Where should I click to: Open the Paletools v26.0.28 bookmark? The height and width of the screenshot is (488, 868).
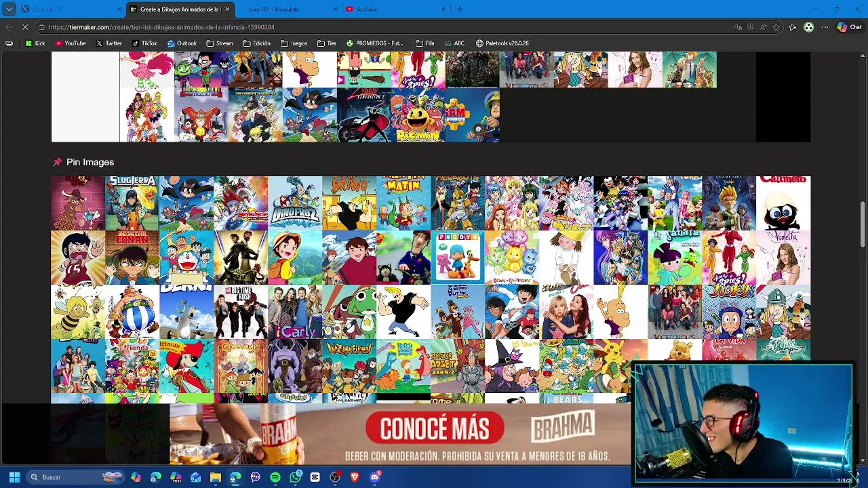[502, 43]
